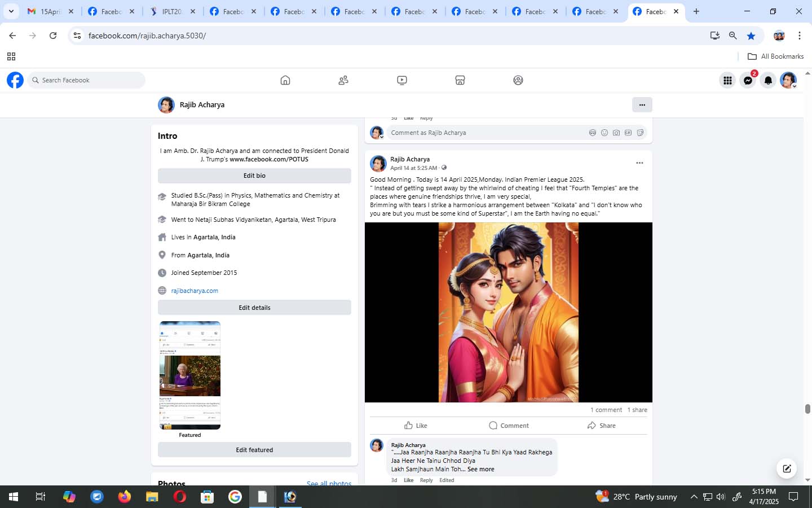Click Comment button on the post

pyautogui.click(x=509, y=426)
